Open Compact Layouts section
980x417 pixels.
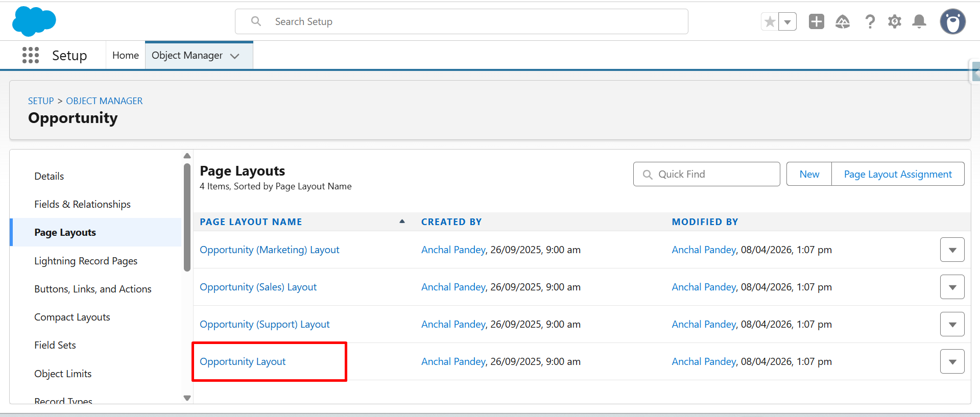[72, 317]
